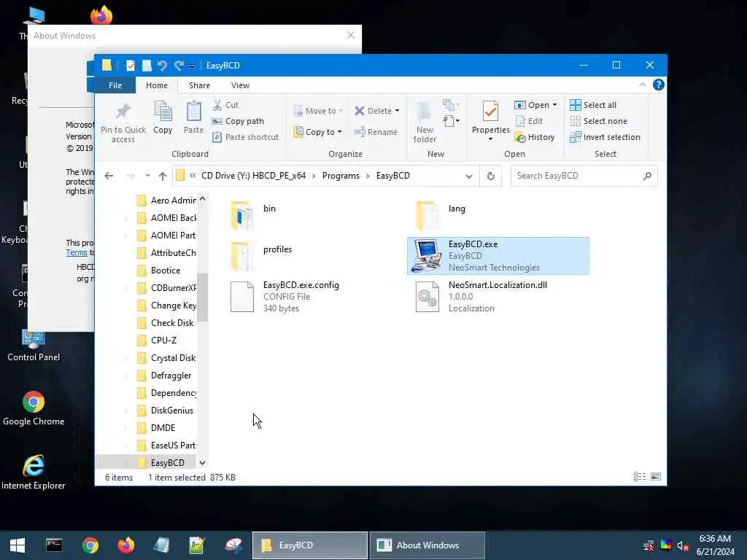Screen dimensions: 747x560
Task: Click the Search EasyBCD input field
Action: 576,176
